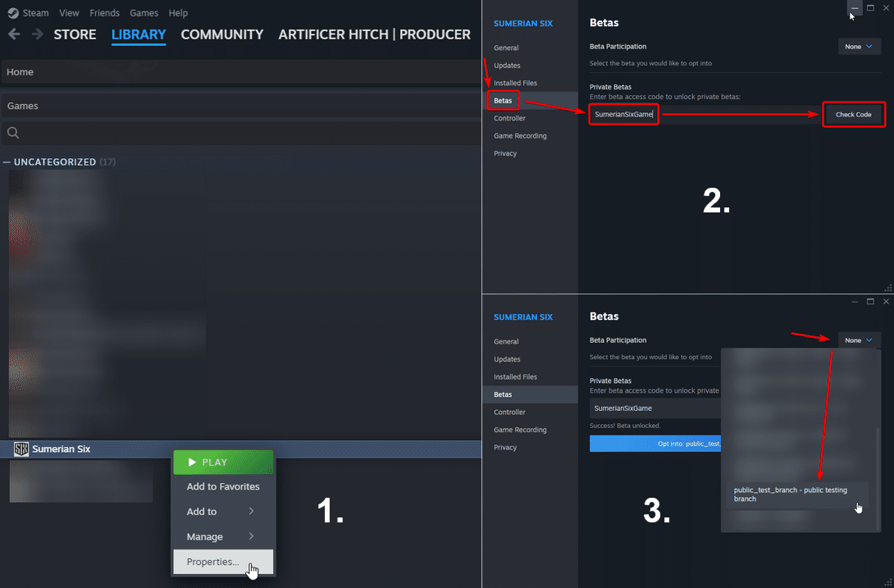Expand the Manage submenu

[x=223, y=536]
